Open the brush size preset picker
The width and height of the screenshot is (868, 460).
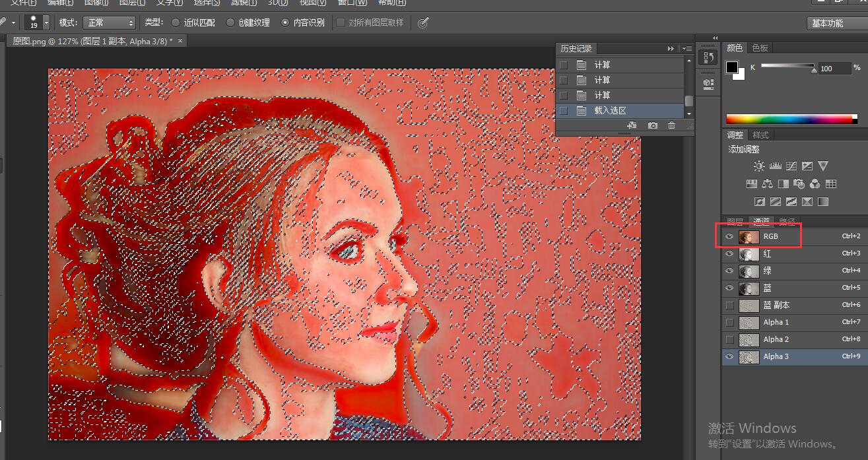pyautogui.click(x=46, y=22)
